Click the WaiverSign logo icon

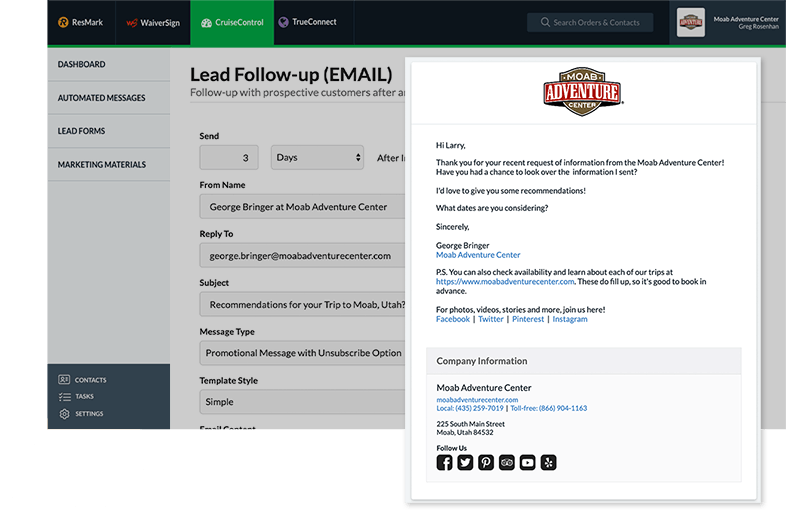coord(132,23)
